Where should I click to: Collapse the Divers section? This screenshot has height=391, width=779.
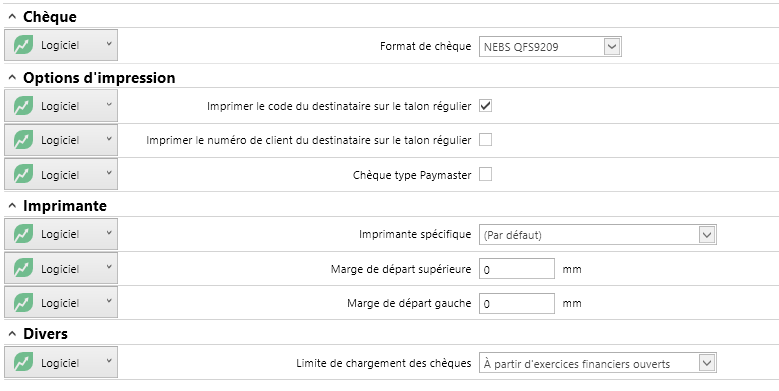pos(12,334)
